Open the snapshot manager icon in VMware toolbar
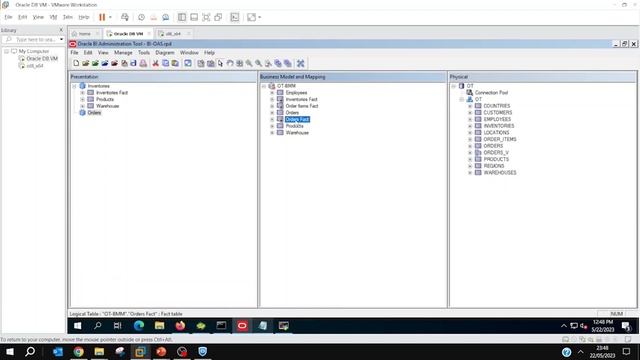The width and height of the screenshot is (640, 360). (166, 17)
